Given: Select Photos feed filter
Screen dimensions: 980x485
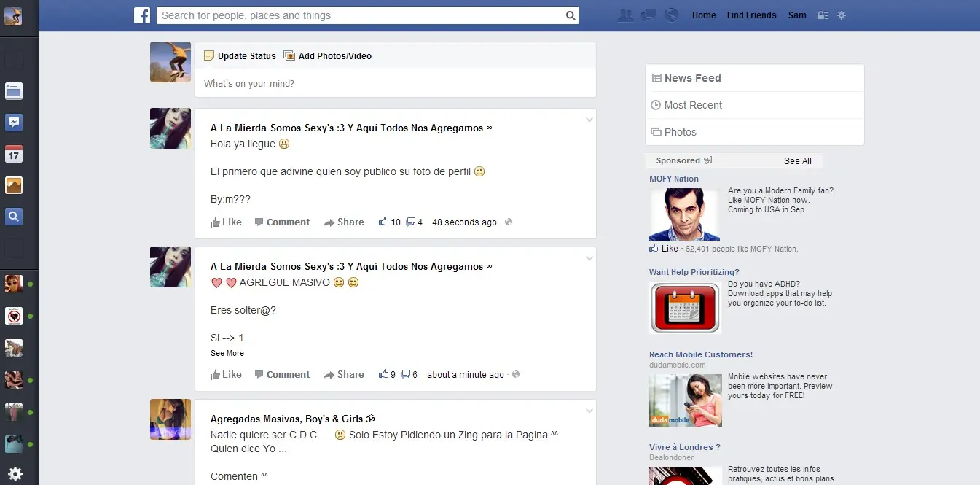Looking at the screenshot, I should [755, 132].
